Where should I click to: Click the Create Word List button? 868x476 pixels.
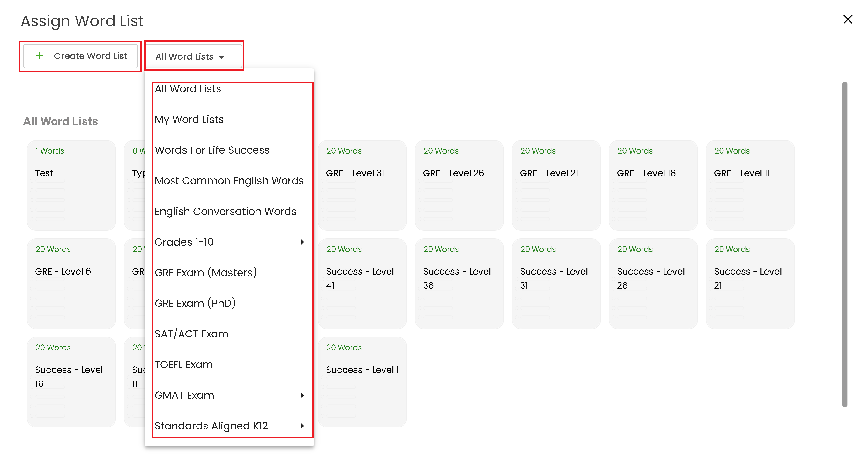pyautogui.click(x=80, y=56)
